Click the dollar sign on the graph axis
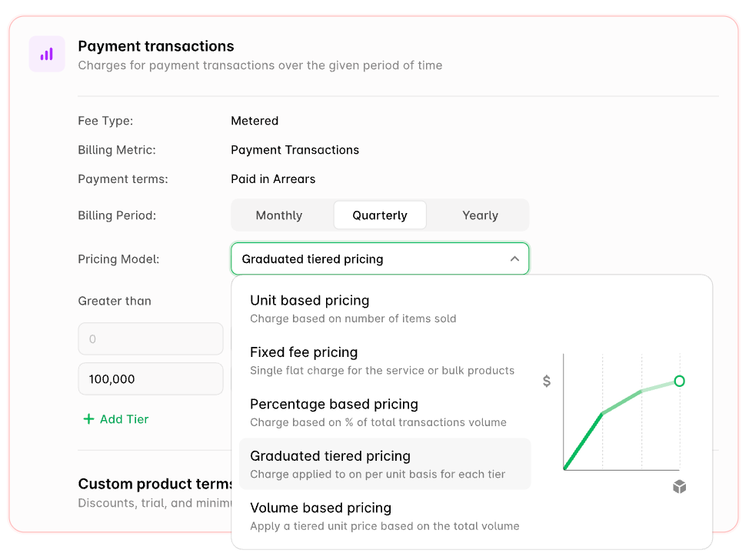749x560 pixels. tap(546, 381)
